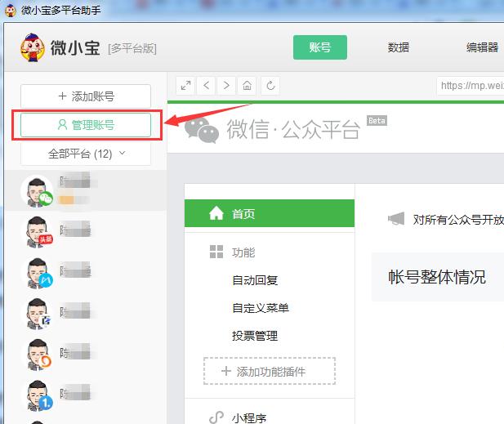Go forward with the right arrow button

pyautogui.click(x=226, y=86)
